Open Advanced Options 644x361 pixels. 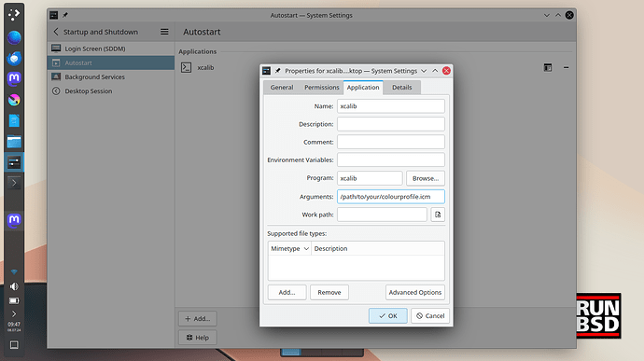coord(414,292)
